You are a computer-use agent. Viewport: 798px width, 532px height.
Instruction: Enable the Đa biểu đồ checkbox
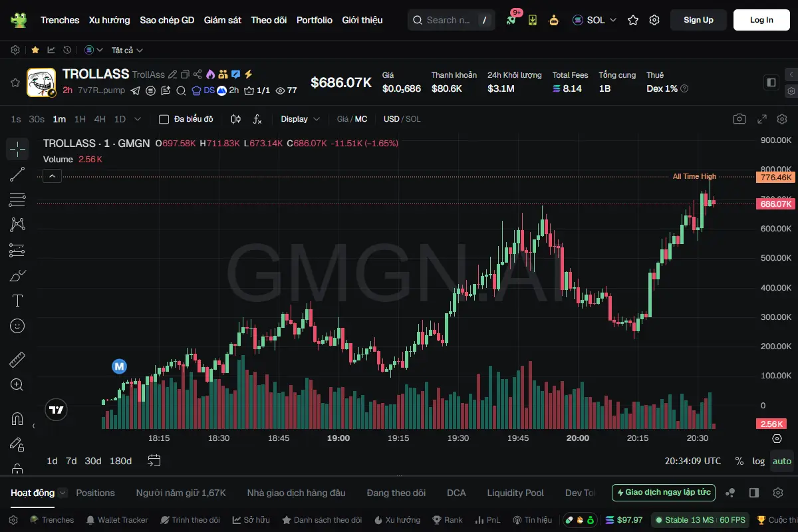point(164,119)
